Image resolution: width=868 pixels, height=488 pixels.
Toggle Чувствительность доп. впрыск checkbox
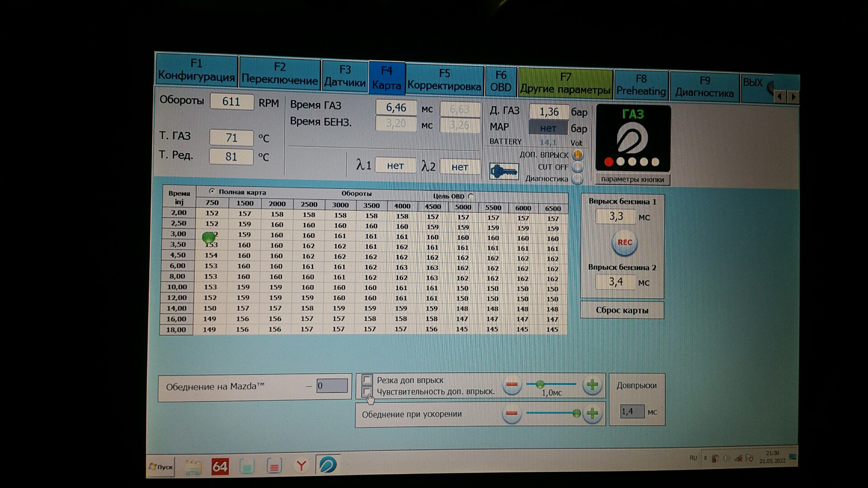tap(367, 391)
